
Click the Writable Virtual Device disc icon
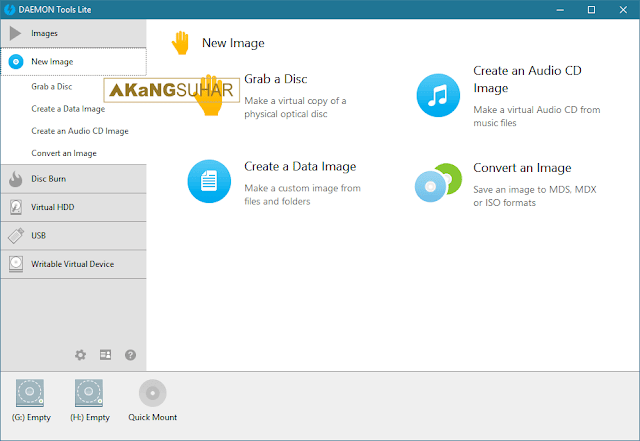[16, 264]
